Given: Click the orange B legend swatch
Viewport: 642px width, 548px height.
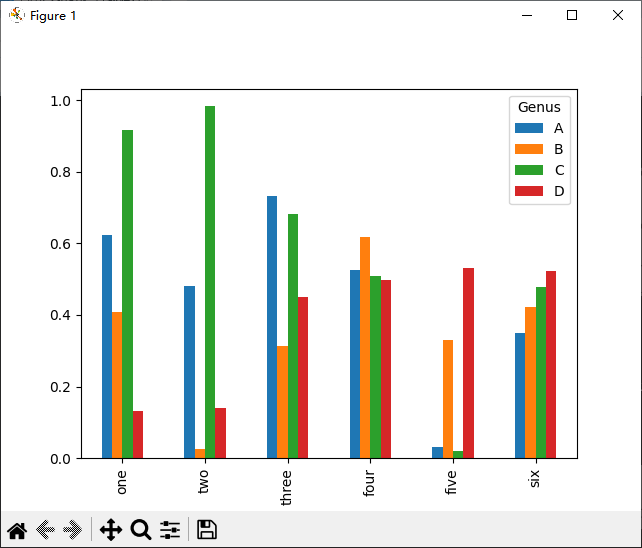Looking at the screenshot, I should tap(528, 149).
